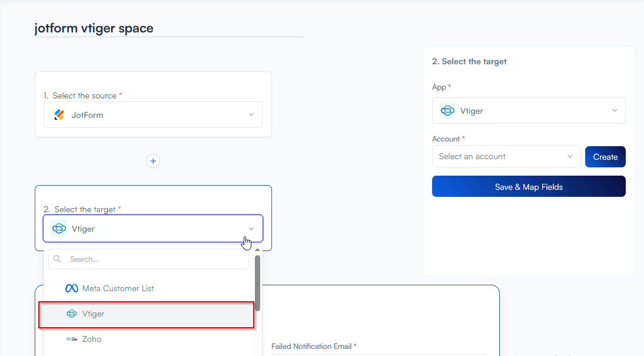Image resolution: width=644 pixels, height=356 pixels.
Task: Click the 'jotform vtiger space' title field
Action: (168, 28)
